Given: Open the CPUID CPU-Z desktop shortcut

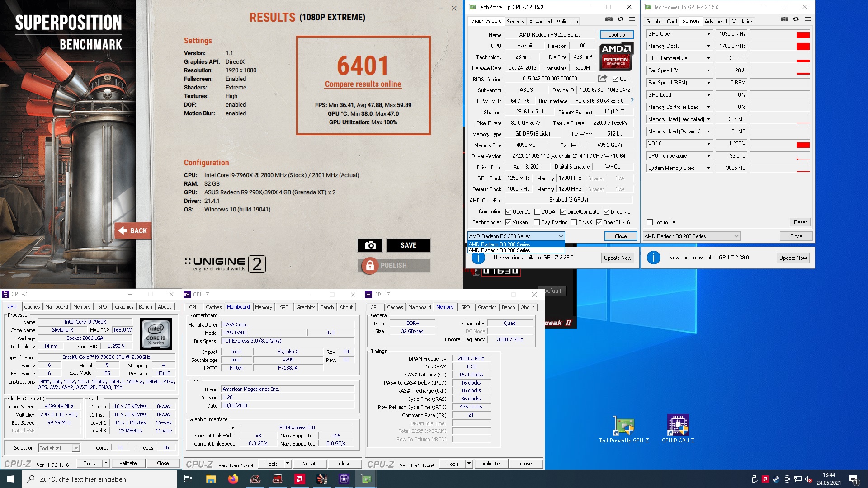Looking at the screenshot, I should (x=678, y=429).
